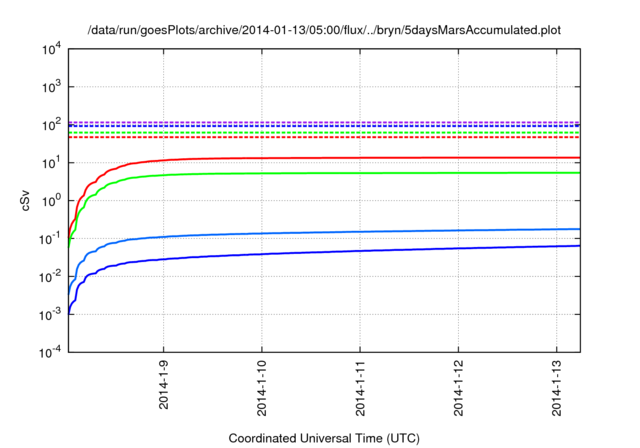Click the dashed blue threshold line

pos(324,126)
